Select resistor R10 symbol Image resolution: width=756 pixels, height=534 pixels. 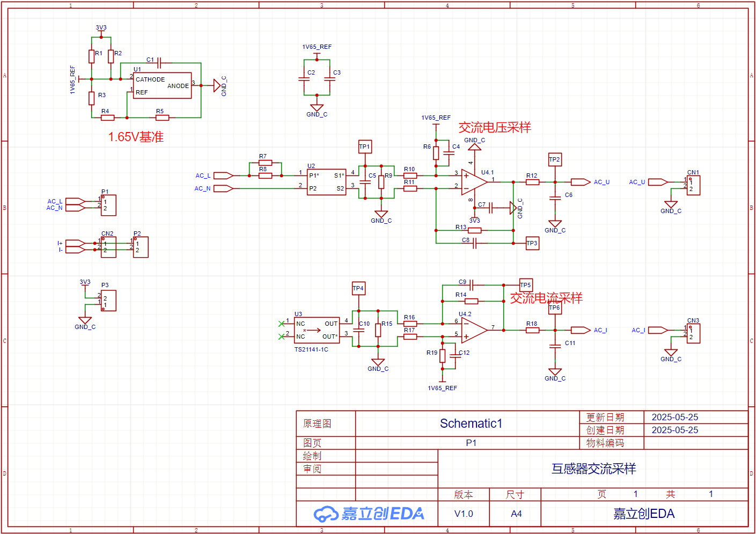click(410, 175)
